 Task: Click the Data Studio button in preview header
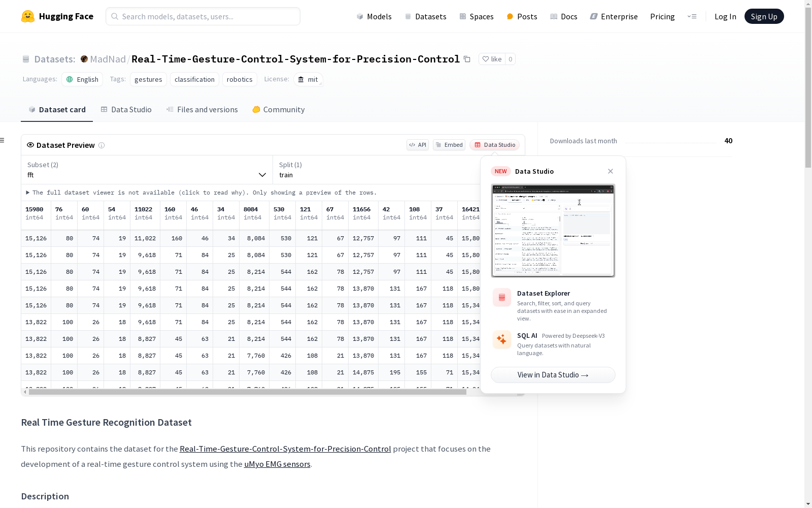click(495, 145)
